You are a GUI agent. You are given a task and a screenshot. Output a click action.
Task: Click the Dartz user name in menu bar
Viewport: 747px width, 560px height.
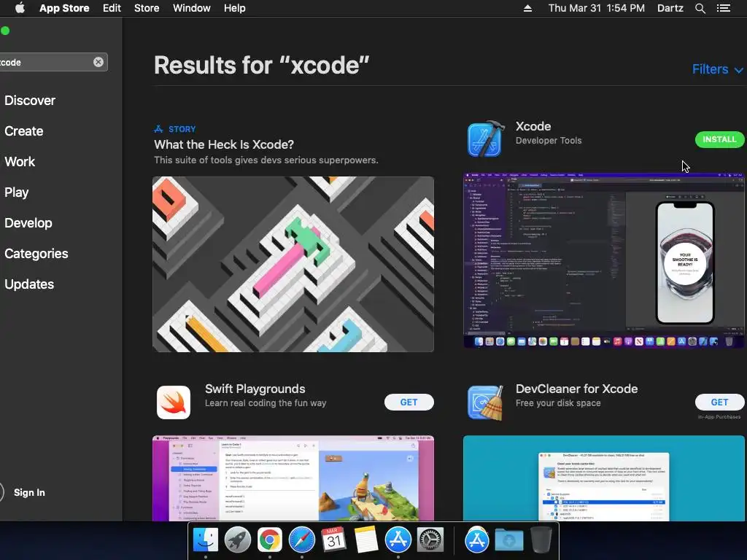(x=670, y=8)
